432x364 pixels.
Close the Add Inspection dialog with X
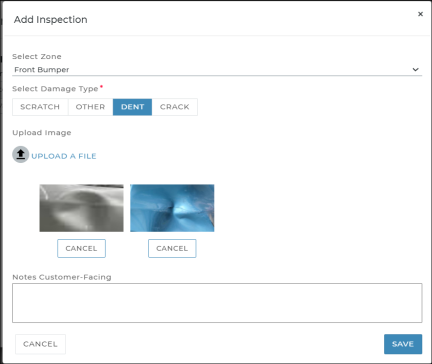click(420, 14)
